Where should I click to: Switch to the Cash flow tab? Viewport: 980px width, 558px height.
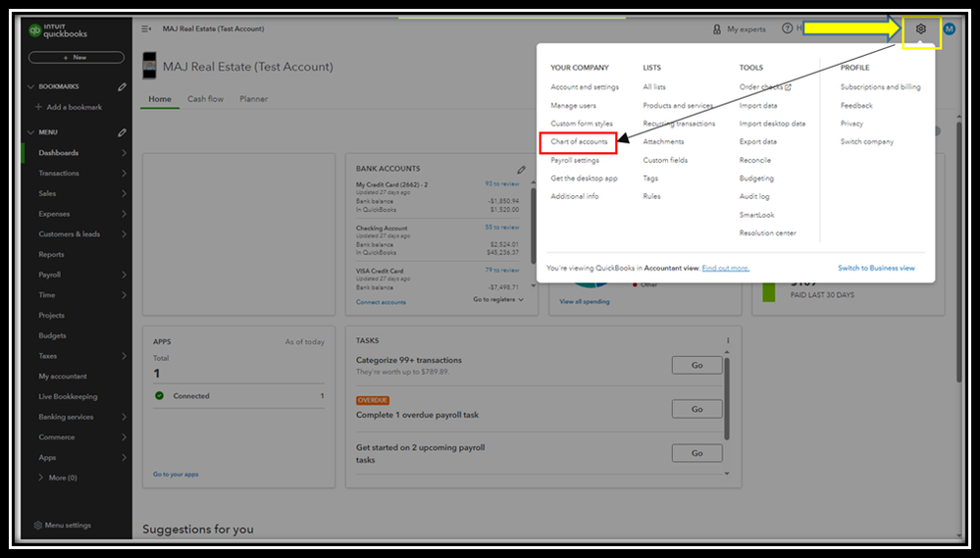click(206, 99)
